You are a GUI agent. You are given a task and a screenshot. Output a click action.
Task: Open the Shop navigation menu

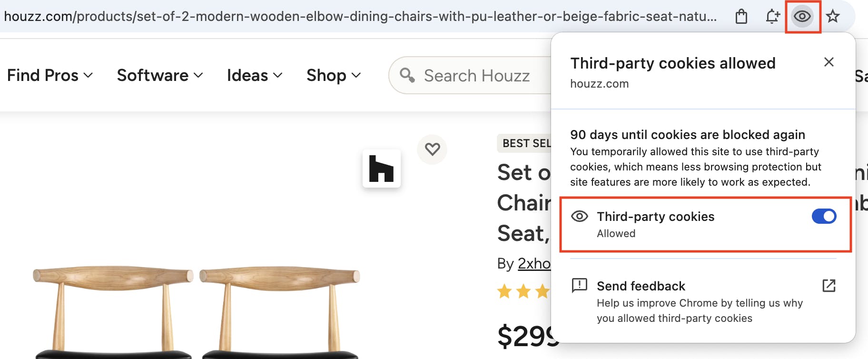coord(334,75)
